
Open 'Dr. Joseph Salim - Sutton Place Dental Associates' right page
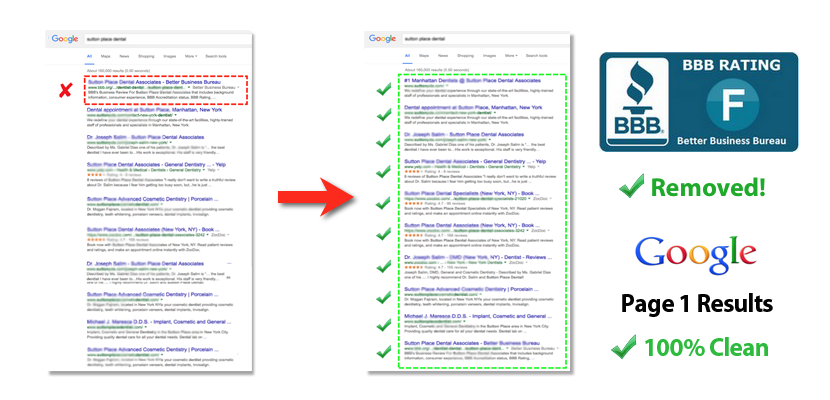pos(464,135)
